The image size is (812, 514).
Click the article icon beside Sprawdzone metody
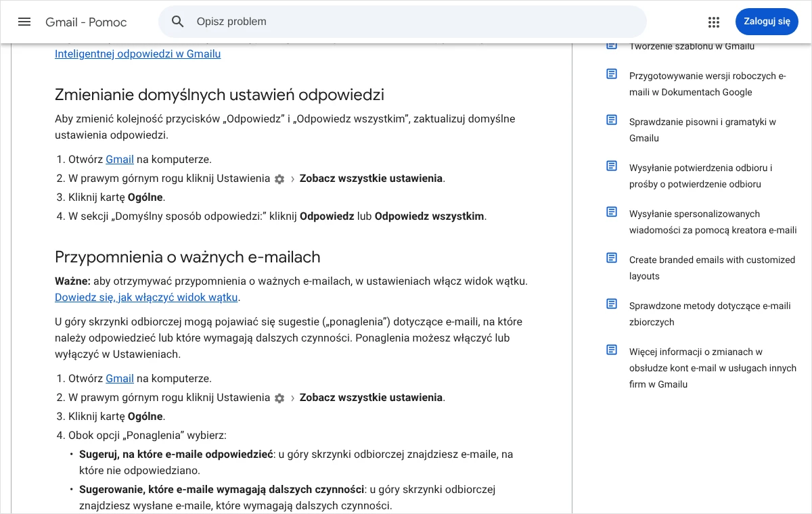pos(612,304)
